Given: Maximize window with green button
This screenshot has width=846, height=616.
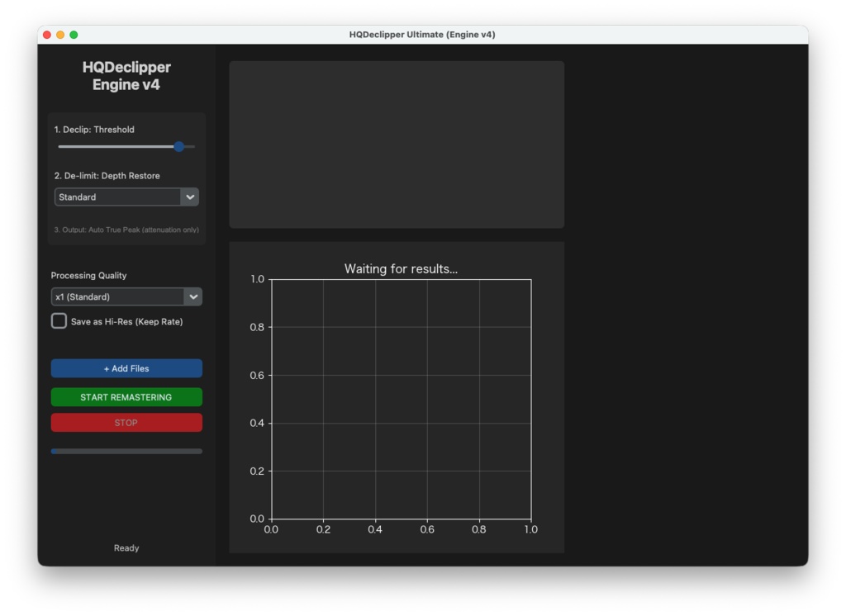Looking at the screenshot, I should (x=74, y=35).
